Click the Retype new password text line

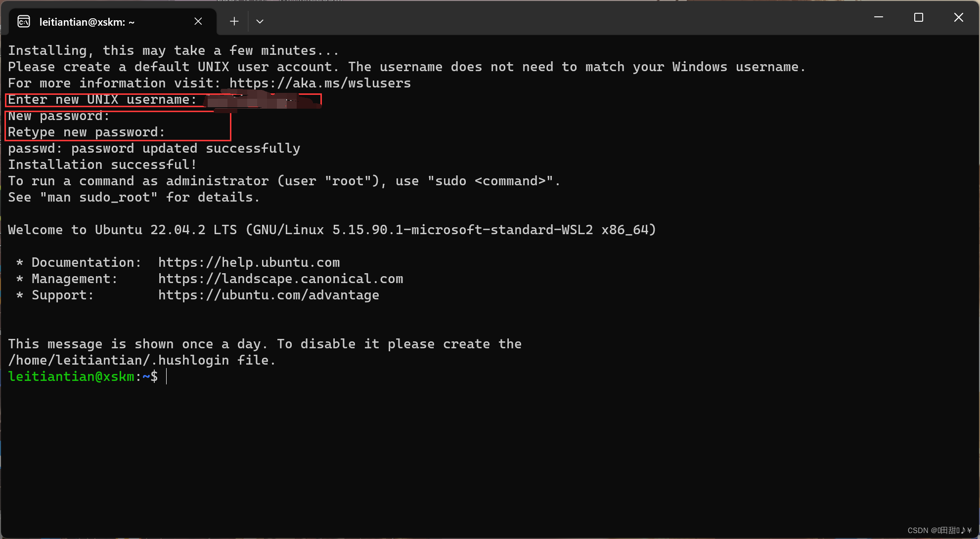(86, 132)
